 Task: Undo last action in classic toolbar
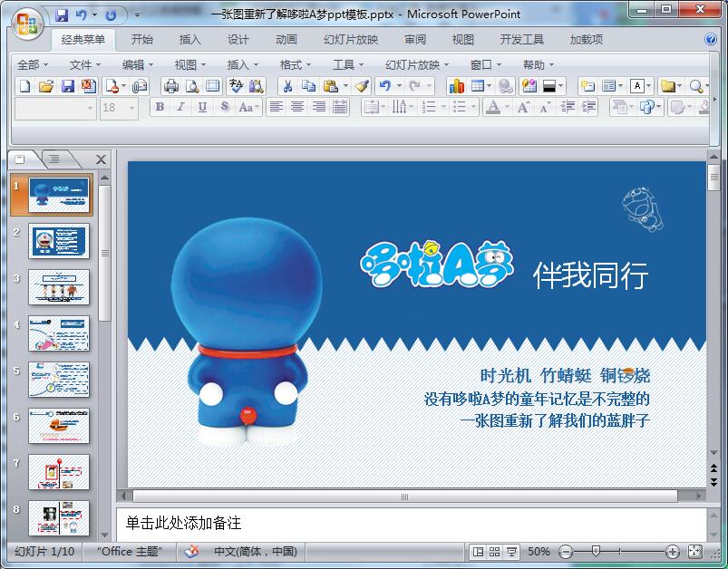click(385, 86)
